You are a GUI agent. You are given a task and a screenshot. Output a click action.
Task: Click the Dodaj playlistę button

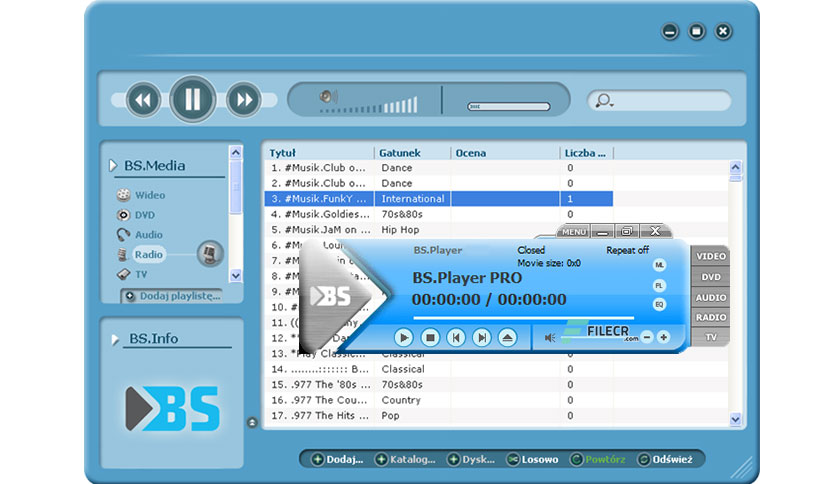(x=171, y=296)
